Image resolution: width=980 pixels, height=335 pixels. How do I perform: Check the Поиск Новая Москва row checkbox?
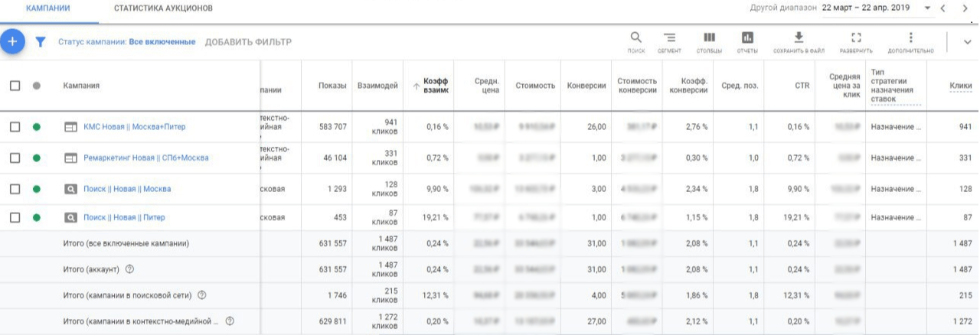coord(15,189)
